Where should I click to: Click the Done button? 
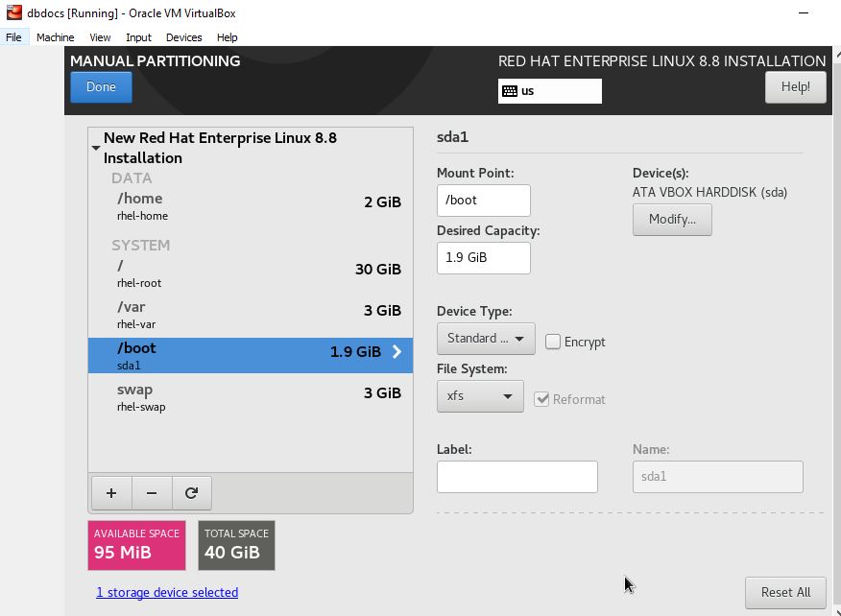[102, 87]
